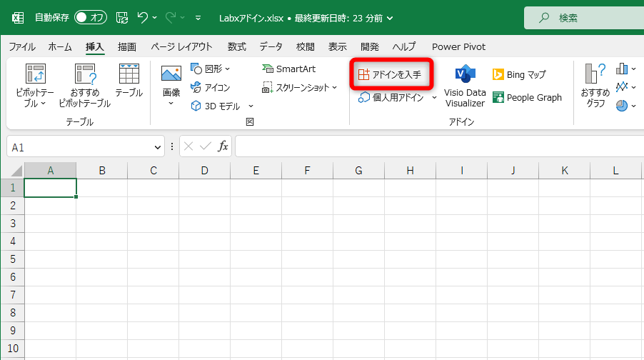The width and height of the screenshot is (644, 360).
Task: Click inside the formula bar
Action: pyautogui.click(x=440, y=146)
